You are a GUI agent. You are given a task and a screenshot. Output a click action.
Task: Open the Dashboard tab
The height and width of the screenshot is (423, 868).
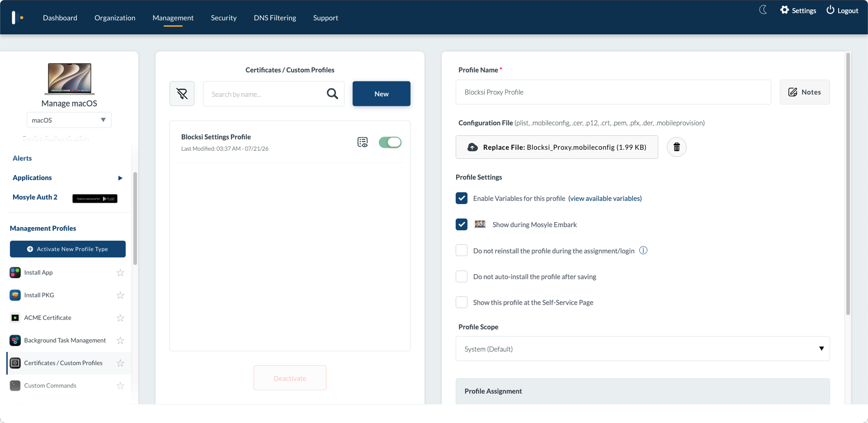[60, 18]
